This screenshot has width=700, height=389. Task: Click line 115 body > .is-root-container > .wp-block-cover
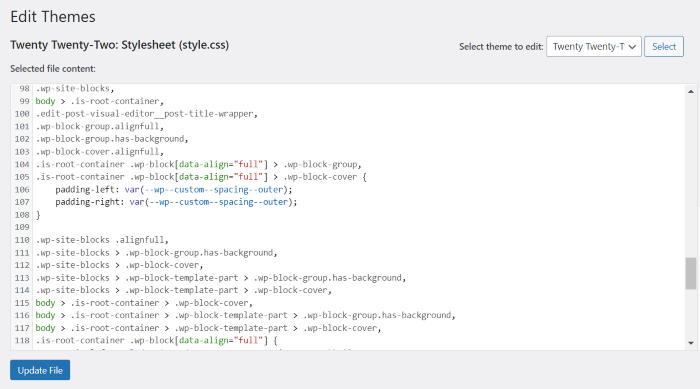[144, 303]
